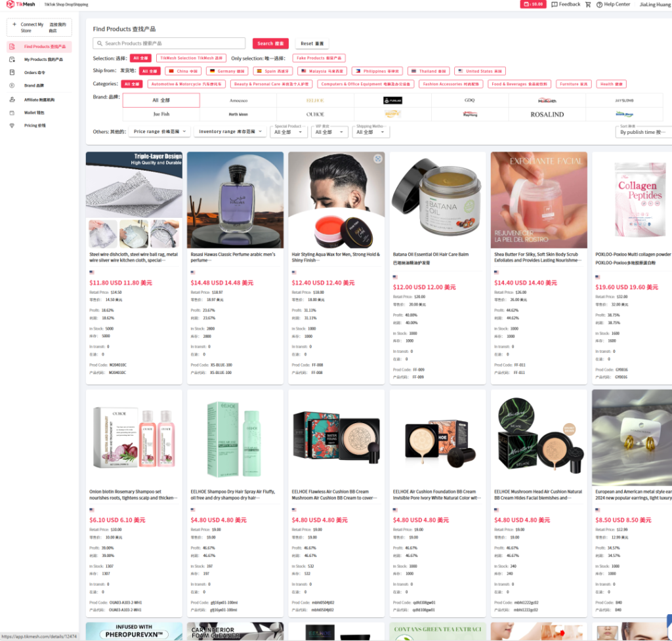Filter ship-from by Philippines
Screen dimensions: 672x641
377,71
